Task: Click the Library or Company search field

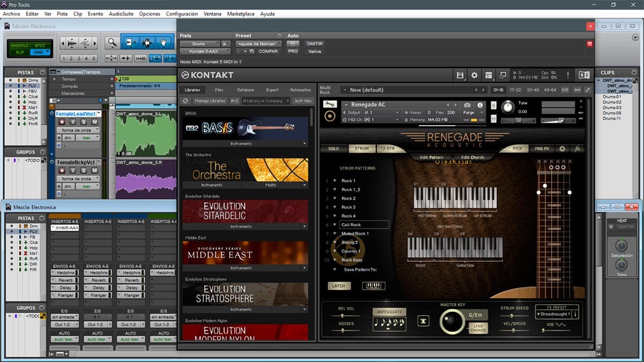Action: [x=266, y=100]
